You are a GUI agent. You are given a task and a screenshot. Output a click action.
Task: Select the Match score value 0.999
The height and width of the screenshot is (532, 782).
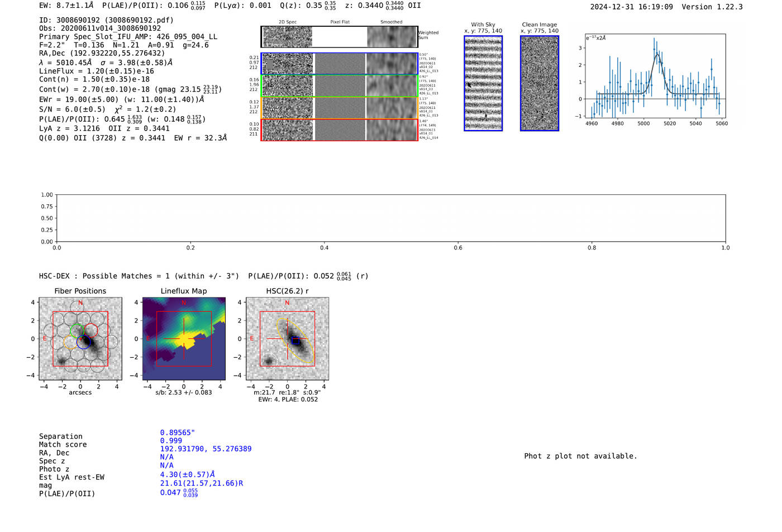pyautogui.click(x=171, y=440)
